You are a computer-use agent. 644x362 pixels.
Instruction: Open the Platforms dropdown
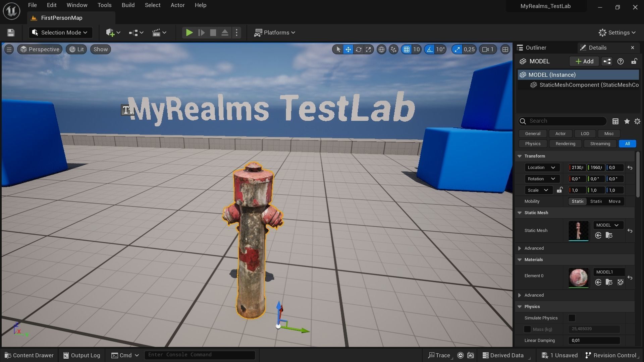pos(275,33)
